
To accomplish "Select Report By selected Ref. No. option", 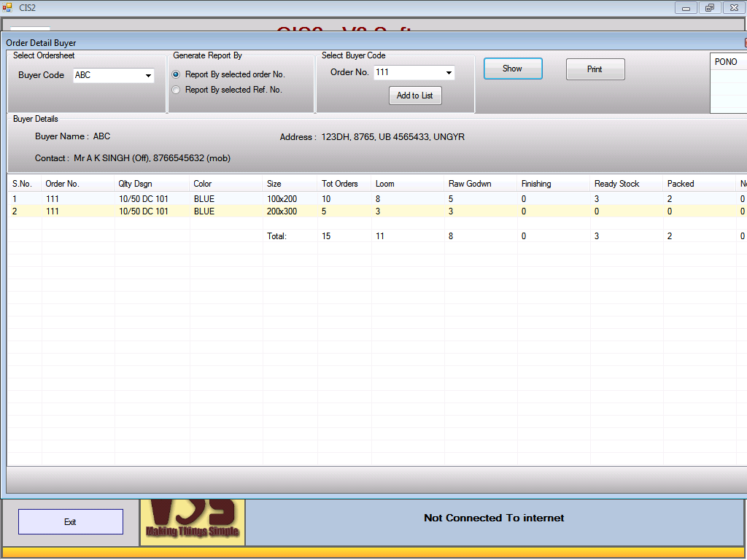I will pos(176,90).
